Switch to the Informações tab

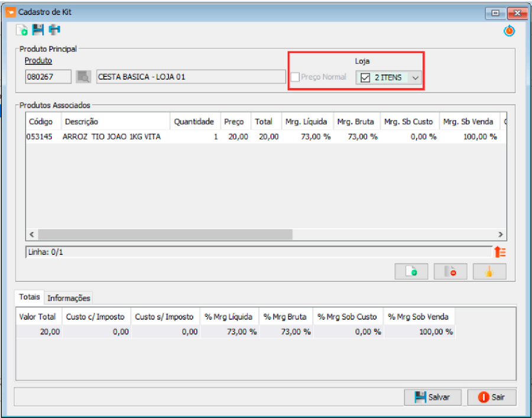tap(69, 298)
